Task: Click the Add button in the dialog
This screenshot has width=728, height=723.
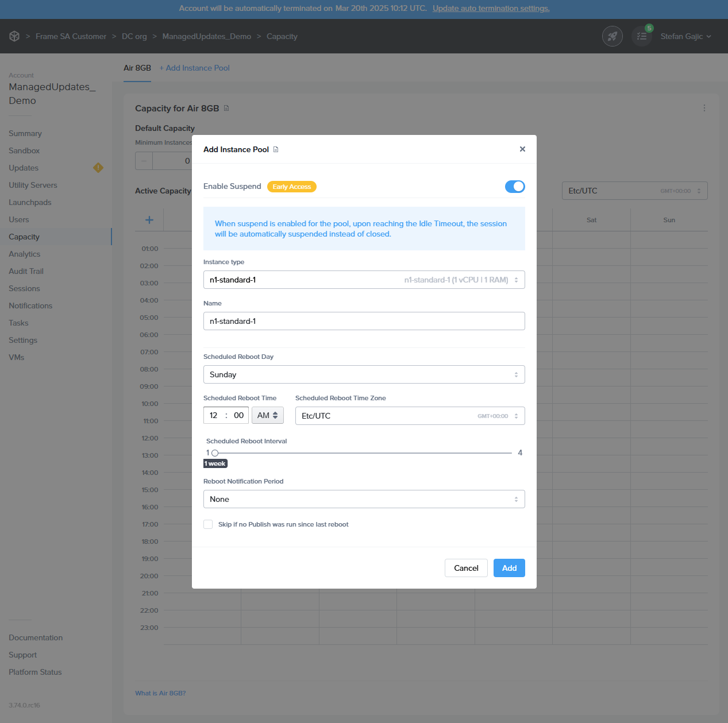Action: (x=509, y=568)
